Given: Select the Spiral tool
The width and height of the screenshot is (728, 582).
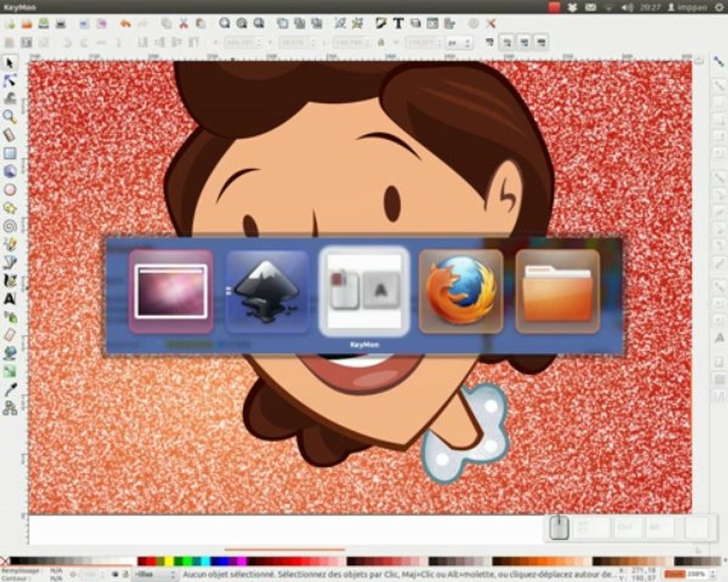Looking at the screenshot, I should coord(10,226).
